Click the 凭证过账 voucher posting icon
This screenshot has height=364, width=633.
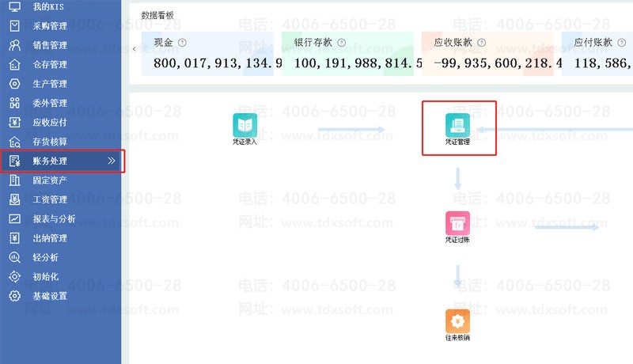point(457,223)
